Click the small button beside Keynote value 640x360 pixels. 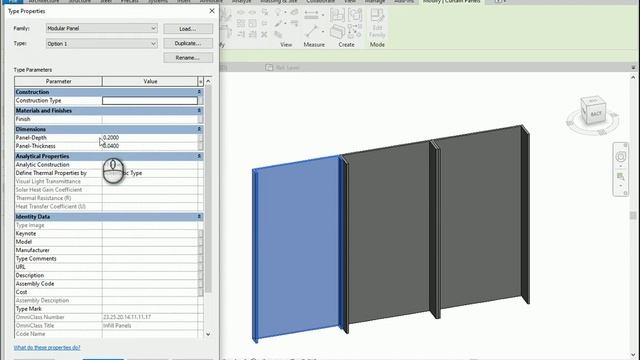pyautogui.click(x=200, y=233)
